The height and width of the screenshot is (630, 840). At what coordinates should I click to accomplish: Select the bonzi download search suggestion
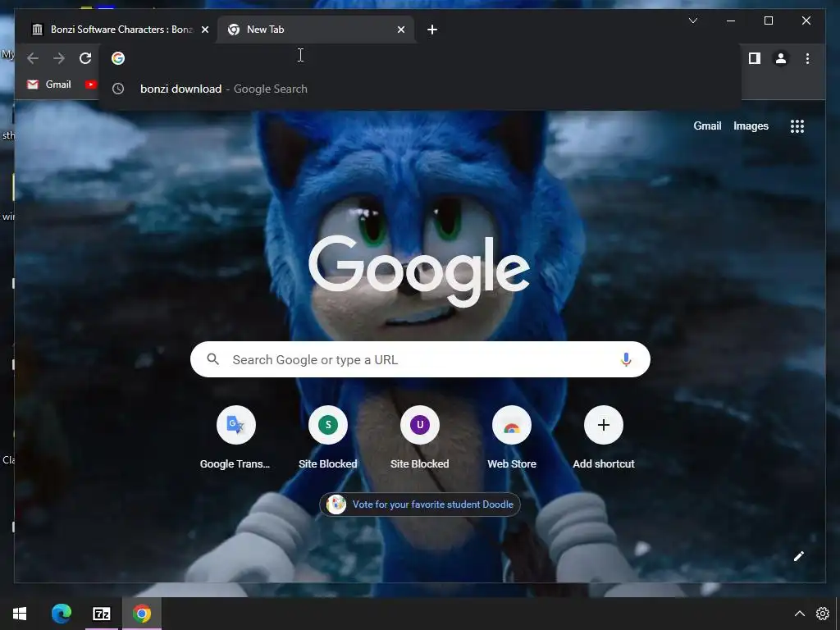coord(420,89)
